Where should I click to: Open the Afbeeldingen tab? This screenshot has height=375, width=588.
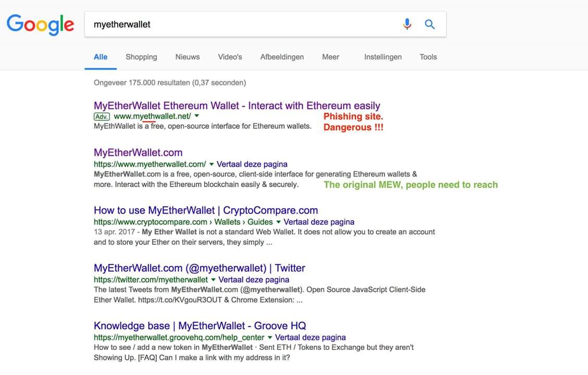282,57
